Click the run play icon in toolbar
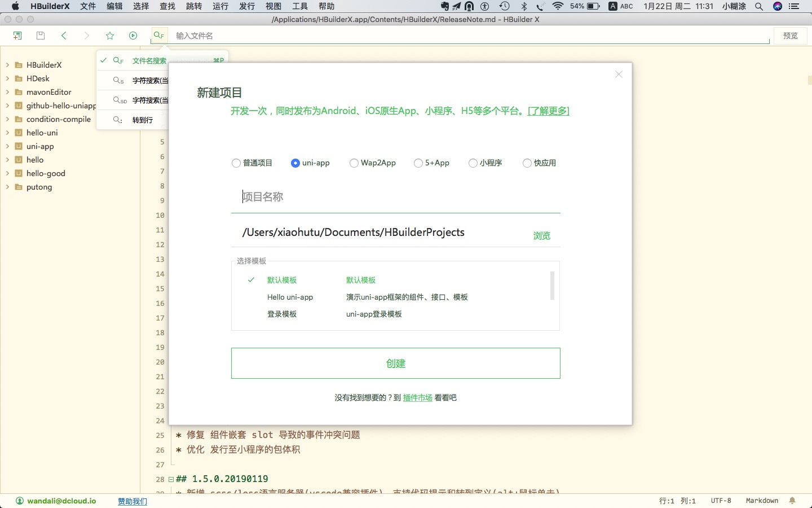 (133, 36)
